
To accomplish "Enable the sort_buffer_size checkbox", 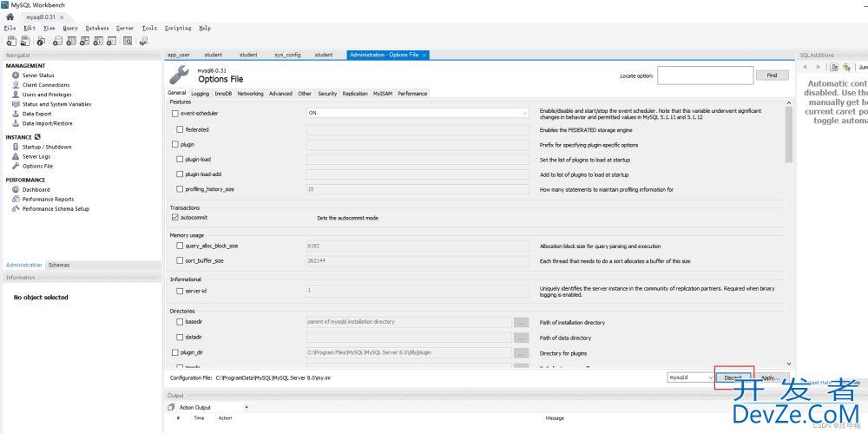I will [x=180, y=261].
